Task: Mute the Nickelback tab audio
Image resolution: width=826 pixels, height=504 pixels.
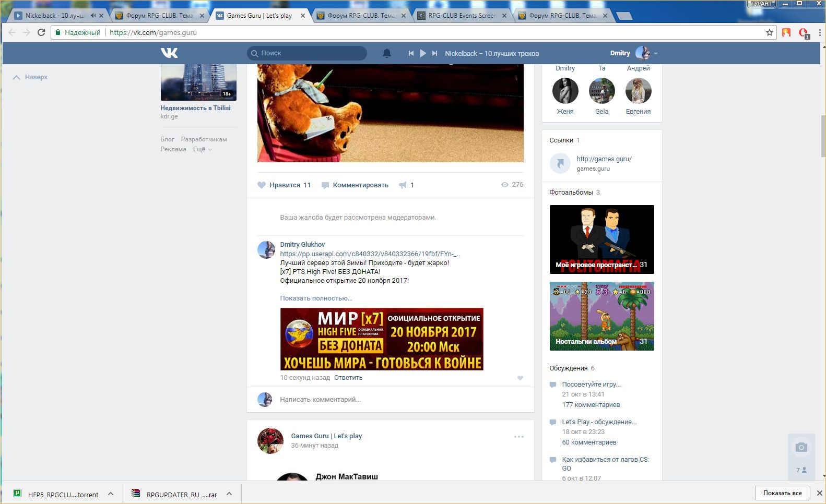Action: [x=93, y=16]
